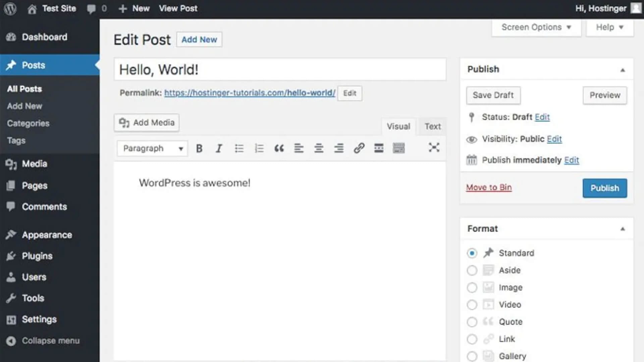Toggle distraction-free writing mode
This screenshot has width=644, height=362.
coord(434,148)
